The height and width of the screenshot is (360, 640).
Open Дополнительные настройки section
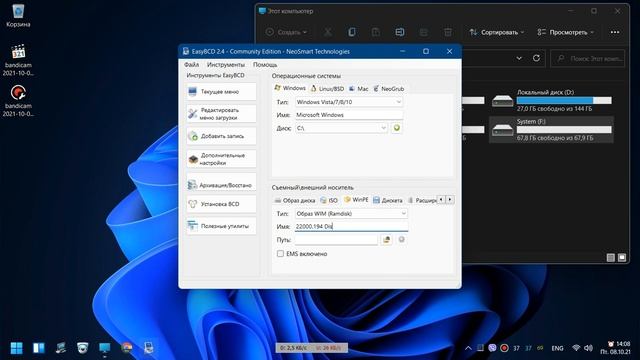221,159
